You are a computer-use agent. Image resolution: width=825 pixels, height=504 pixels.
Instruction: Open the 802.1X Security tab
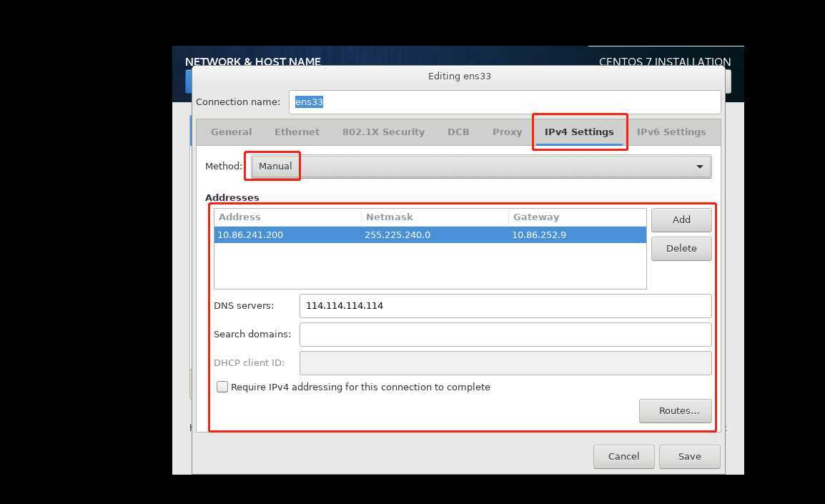pyautogui.click(x=383, y=132)
